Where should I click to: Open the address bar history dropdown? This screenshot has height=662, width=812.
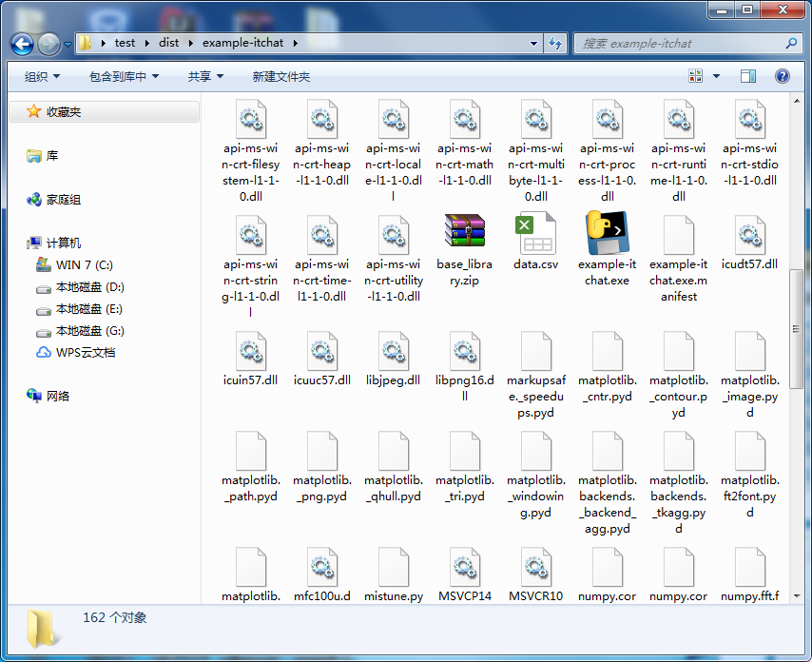coord(534,43)
